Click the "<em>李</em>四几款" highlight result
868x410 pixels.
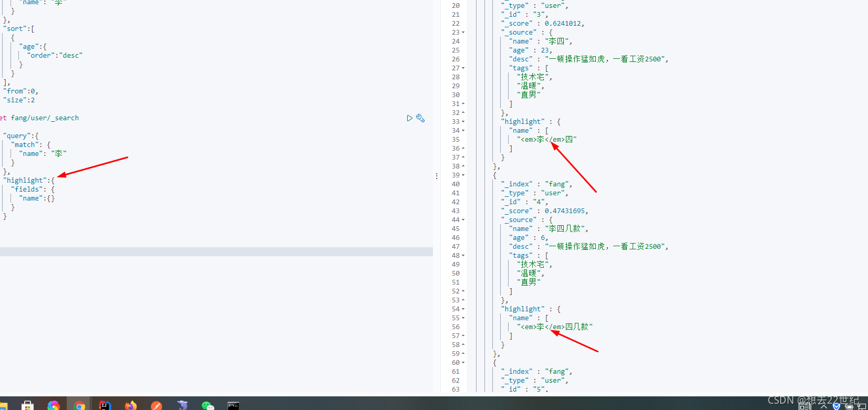[555, 327]
